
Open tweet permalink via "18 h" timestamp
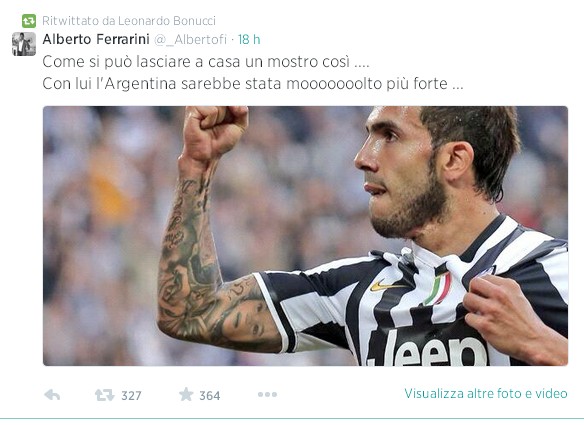click(249, 39)
